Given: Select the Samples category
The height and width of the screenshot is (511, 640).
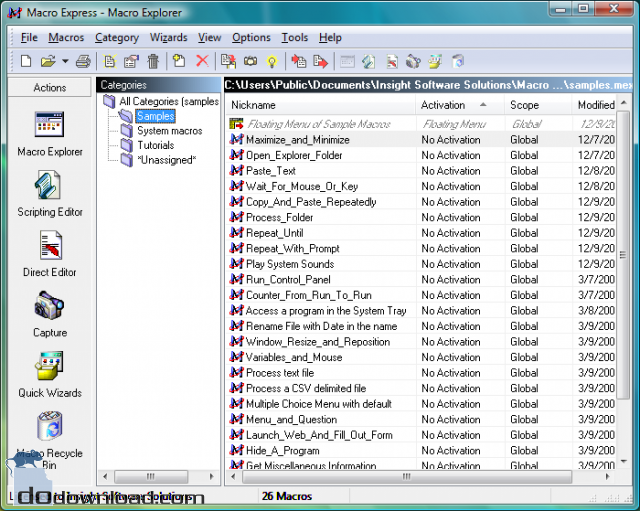Looking at the screenshot, I should tap(156, 116).
